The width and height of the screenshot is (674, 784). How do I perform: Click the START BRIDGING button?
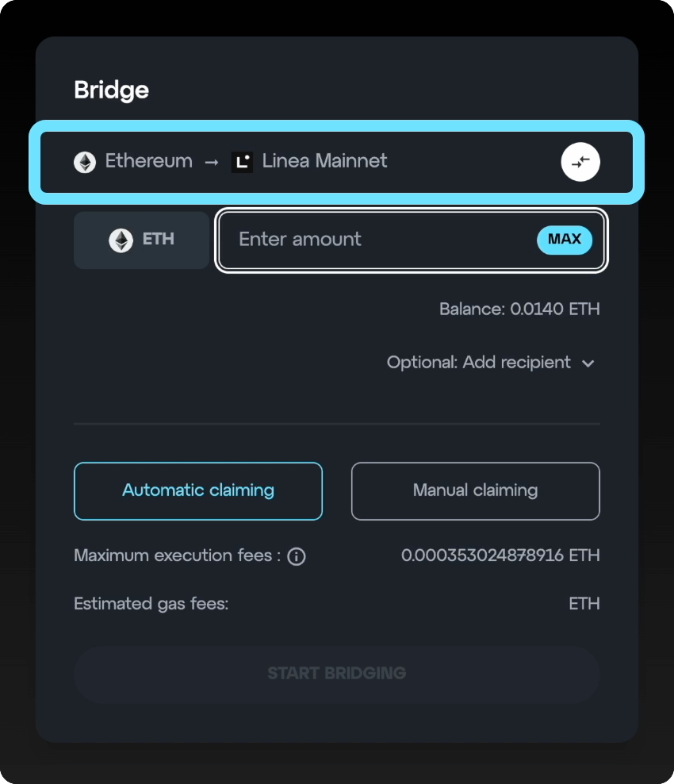(x=337, y=674)
